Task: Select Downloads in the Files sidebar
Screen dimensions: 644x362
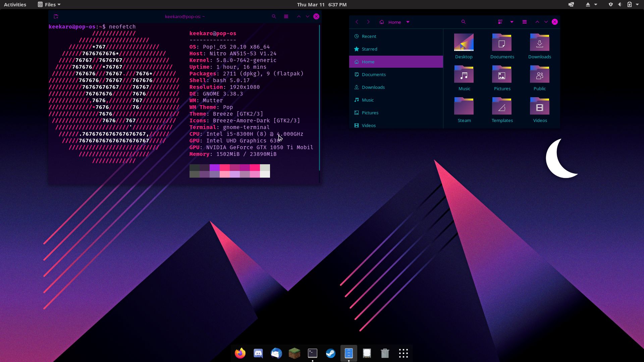Action: click(373, 87)
